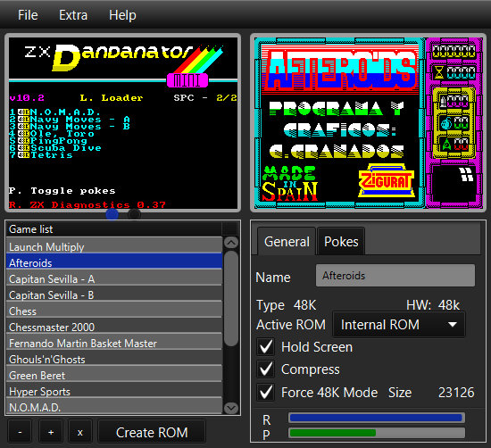Click the x button below game list

(80, 432)
